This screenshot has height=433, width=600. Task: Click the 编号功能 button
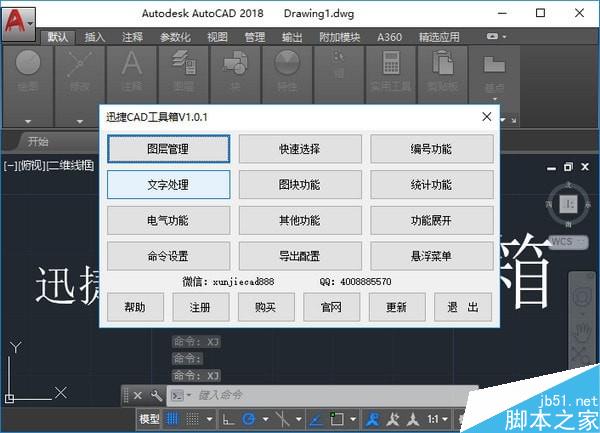432,149
